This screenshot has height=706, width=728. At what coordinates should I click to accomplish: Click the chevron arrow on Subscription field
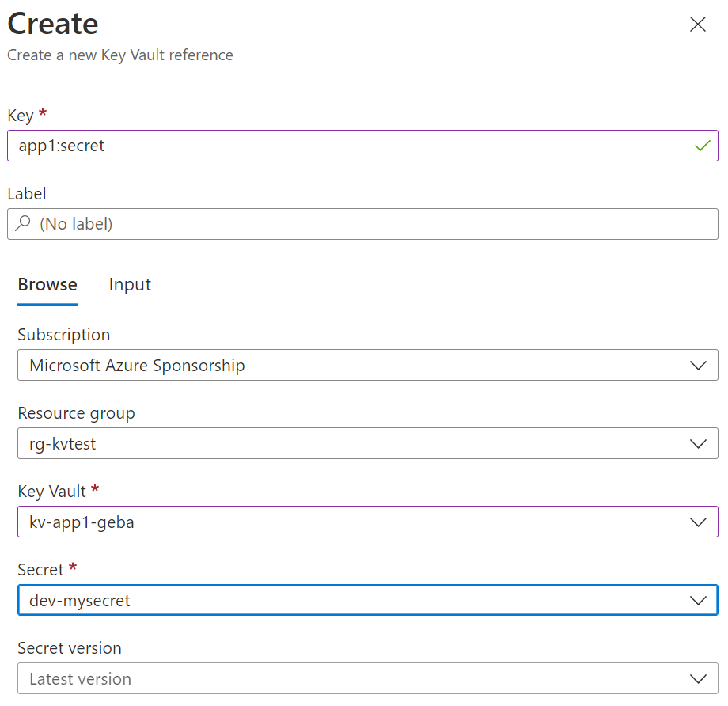pyautogui.click(x=697, y=366)
